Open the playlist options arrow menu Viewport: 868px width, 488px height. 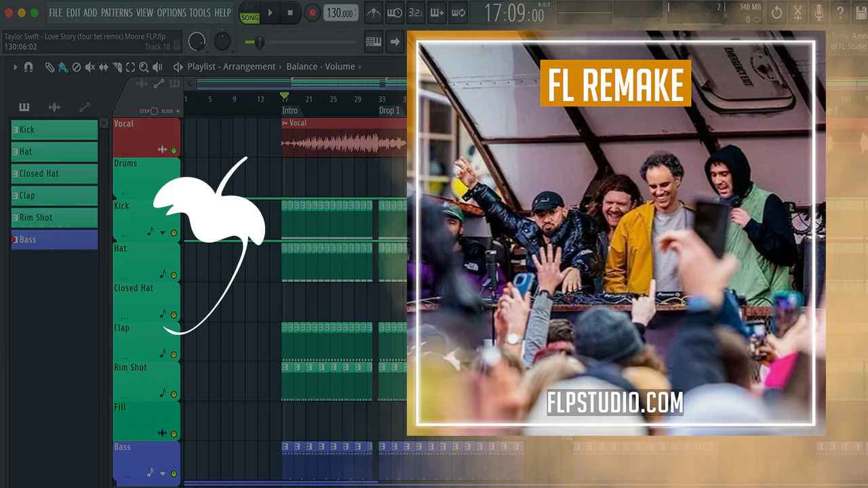(x=15, y=67)
